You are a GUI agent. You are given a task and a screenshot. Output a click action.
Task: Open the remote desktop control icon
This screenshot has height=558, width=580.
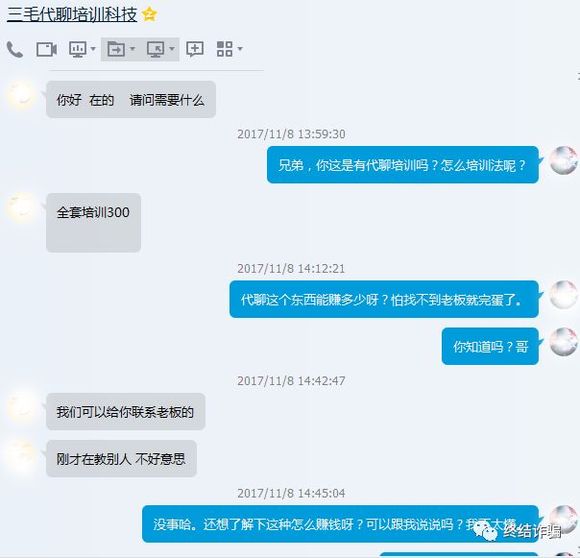click(x=156, y=49)
